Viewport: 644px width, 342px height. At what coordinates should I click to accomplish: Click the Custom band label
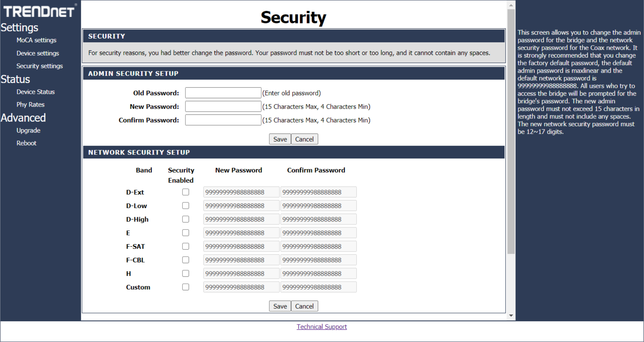pyautogui.click(x=138, y=287)
